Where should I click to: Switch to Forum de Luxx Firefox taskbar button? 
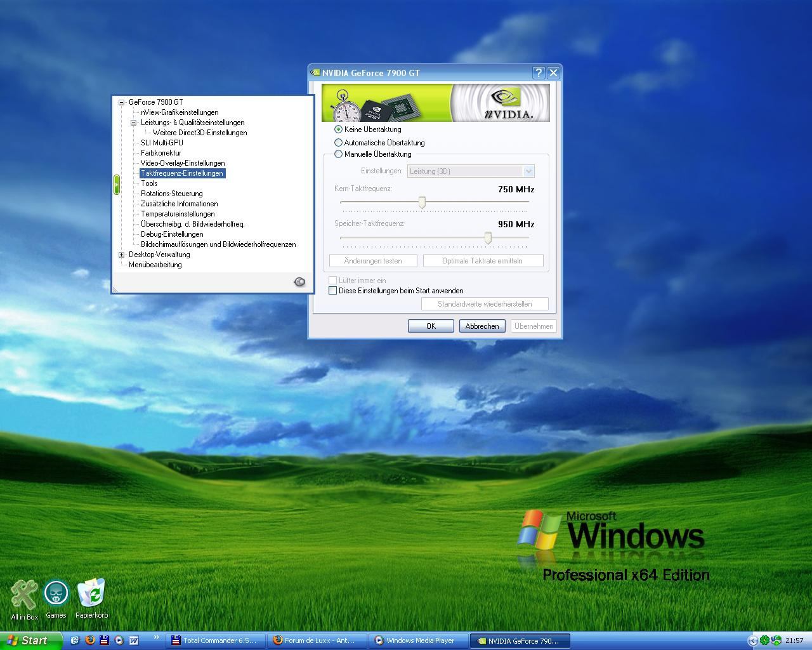[x=318, y=640]
